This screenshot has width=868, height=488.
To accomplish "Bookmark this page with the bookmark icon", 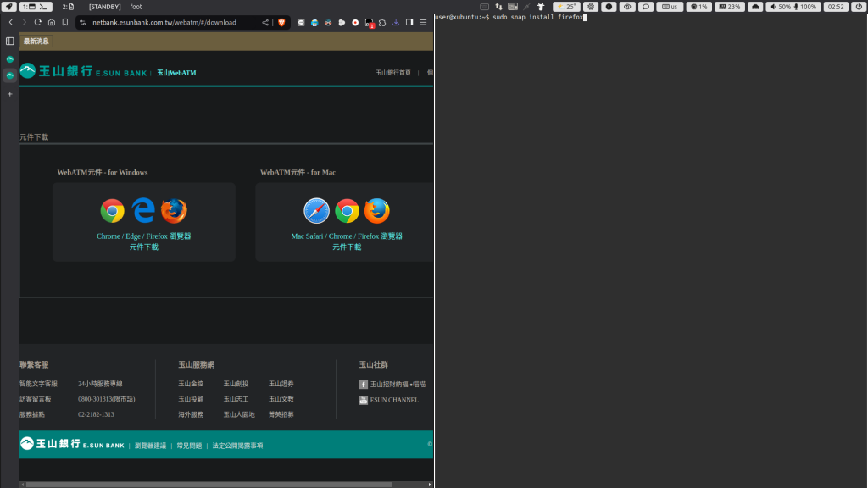I will pyautogui.click(x=64, y=23).
